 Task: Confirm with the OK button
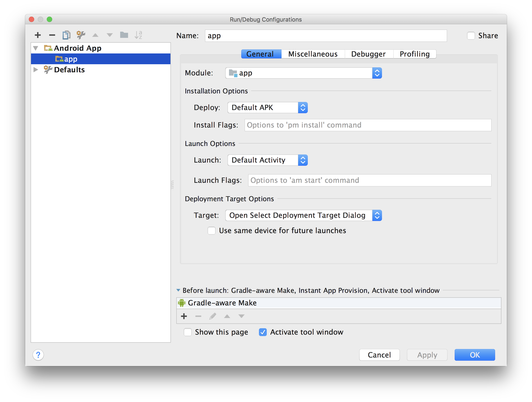coord(474,355)
